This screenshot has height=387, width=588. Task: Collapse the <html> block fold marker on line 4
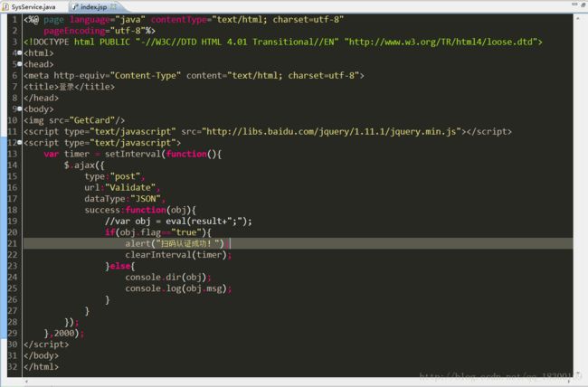click(20, 52)
